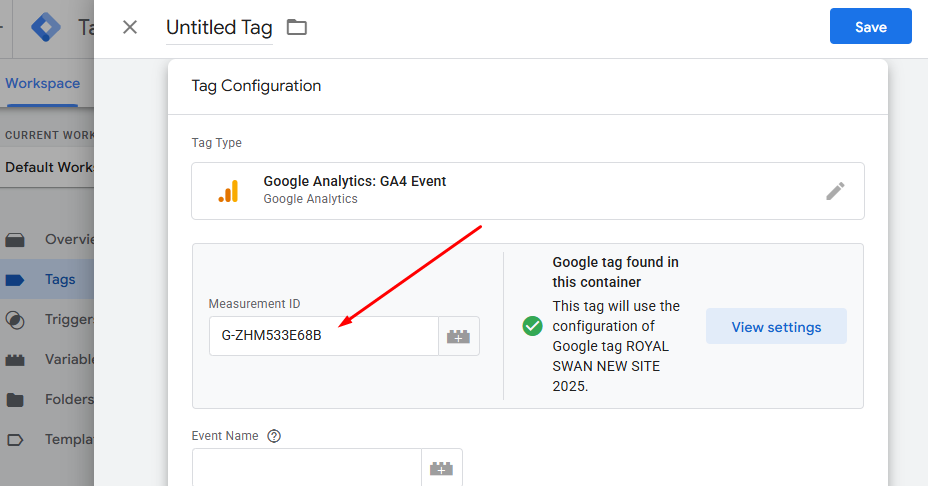Click the Google Tag Manager logo
This screenshot has height=486, width=928.
(46, 27)
